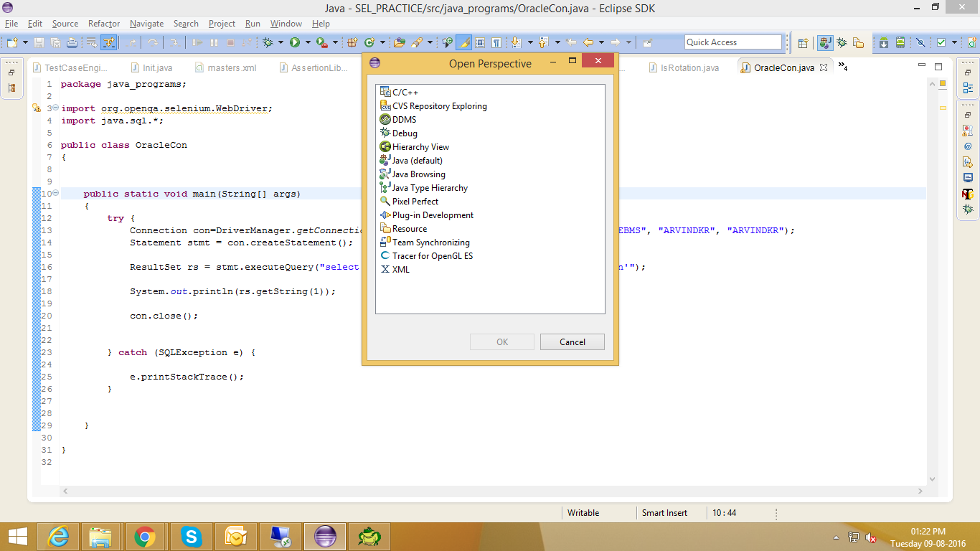
Task: Click the New Java Package icon
Action: click(x=352, y=42)
